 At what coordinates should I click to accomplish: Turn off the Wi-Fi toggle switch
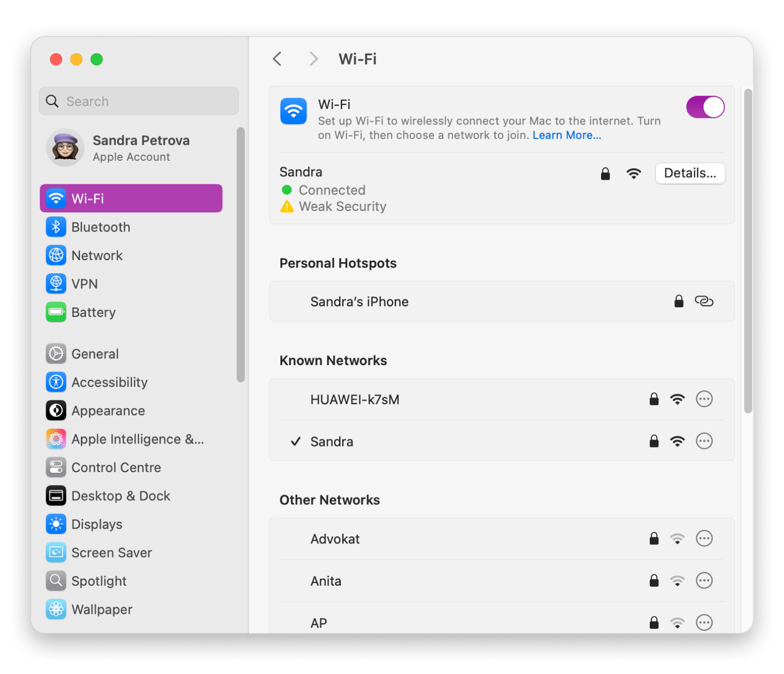click(x=705, y=107)
